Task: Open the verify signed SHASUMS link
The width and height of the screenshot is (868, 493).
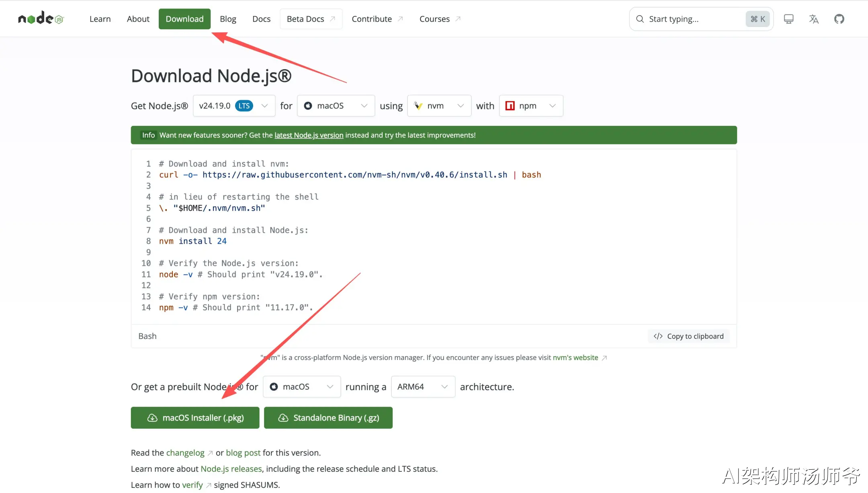Action: click(x=192, y=485)
